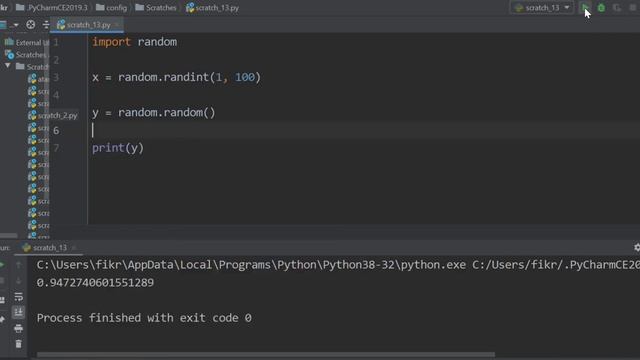The width and height of the screenshot is (640, 360).
Task: Click the stop process icon in the Run panel
Action: coord(2,281)
